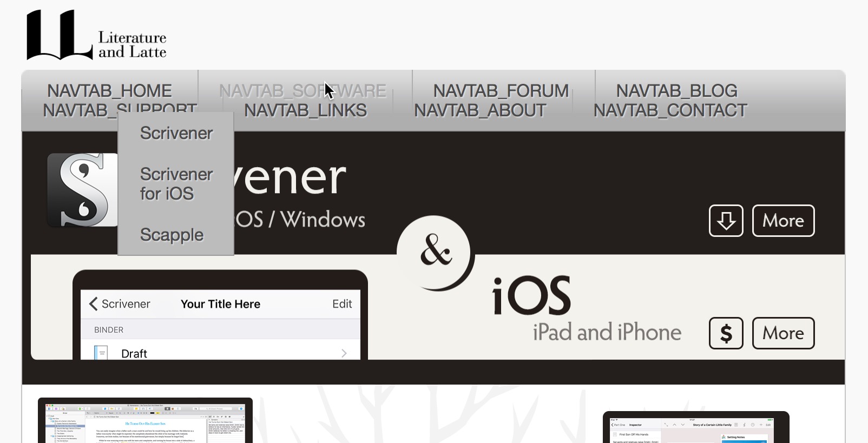Click the Draft row chevron arrow
Image resolution: width=868 pixels, height=443 pixels.
(x=344, y=353)
